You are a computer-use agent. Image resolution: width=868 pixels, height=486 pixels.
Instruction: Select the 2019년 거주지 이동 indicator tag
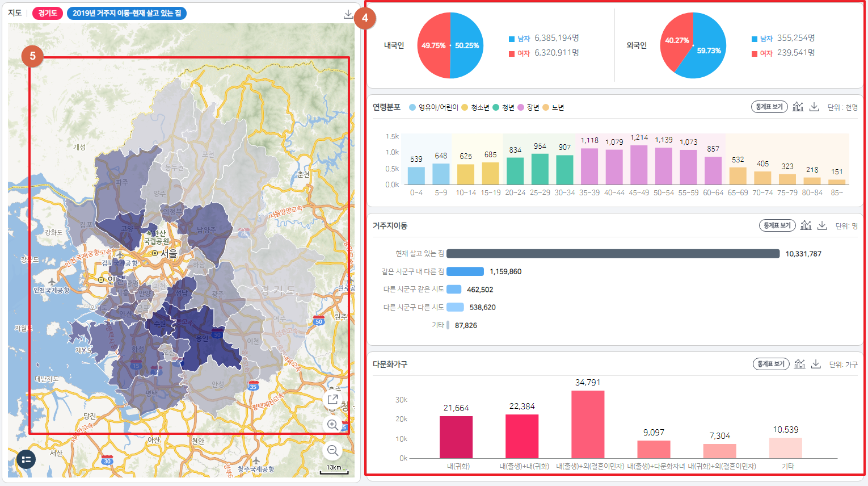tap(127, 13)
